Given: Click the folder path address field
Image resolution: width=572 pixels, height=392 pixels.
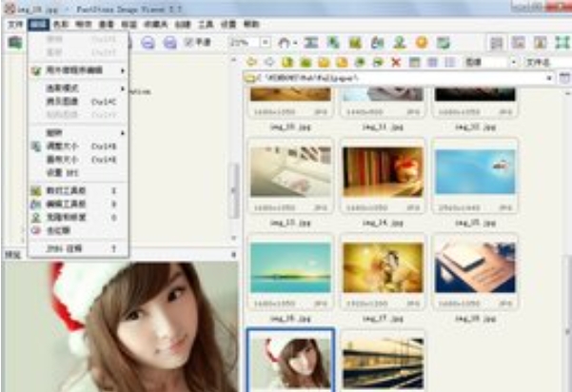Looking at the screenshot, I should [399, 78].
